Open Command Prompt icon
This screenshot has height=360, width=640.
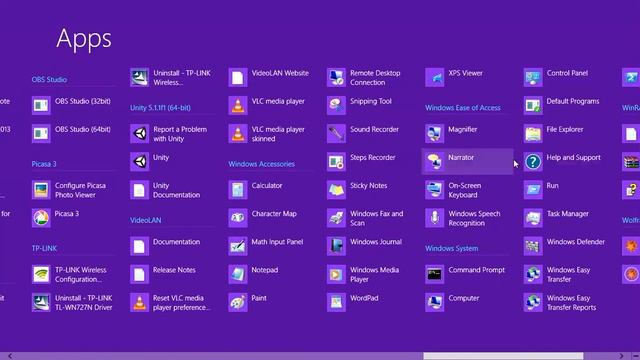point(435,274)
